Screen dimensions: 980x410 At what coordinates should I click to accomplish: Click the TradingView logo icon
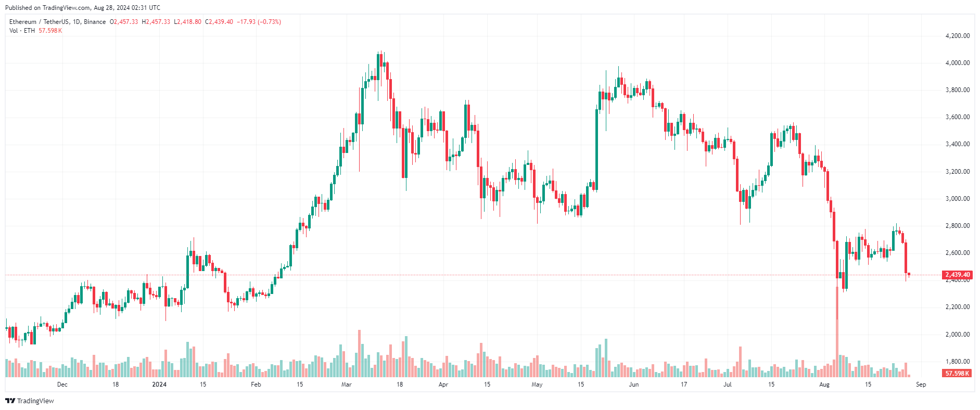point(10,401)
